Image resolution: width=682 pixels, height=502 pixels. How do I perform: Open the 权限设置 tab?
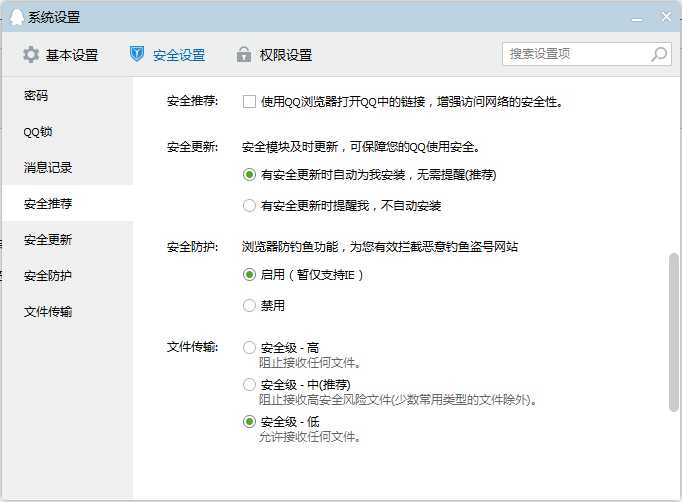[274, 55]
